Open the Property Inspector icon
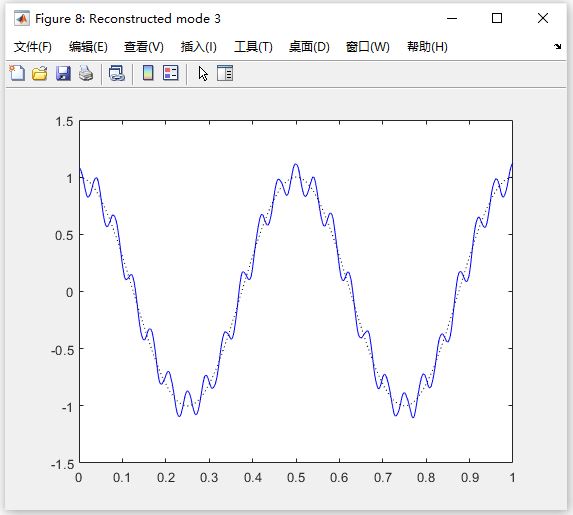This screenshot has height=515, width=573. click(x=225, y=73)
